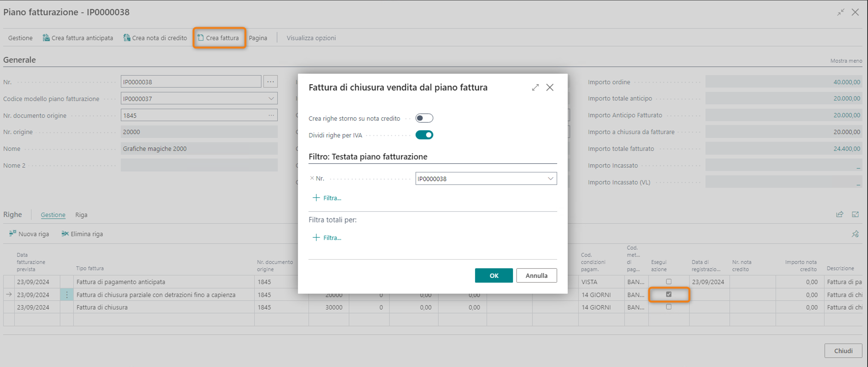Click the Generale section heading
Image resolution: width=868 pixels, height=367 pixels.
[x=19, y=60]
